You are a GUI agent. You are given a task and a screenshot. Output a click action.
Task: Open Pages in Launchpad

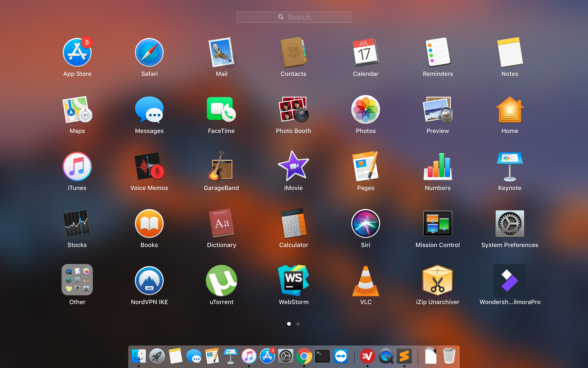pyautogui.click(x=366, y=167)
